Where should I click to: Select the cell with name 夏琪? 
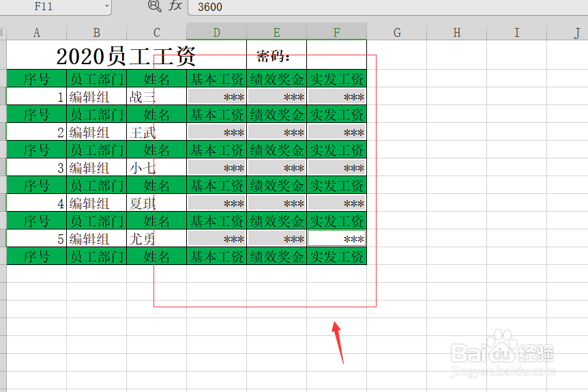(x=157, y=203)
